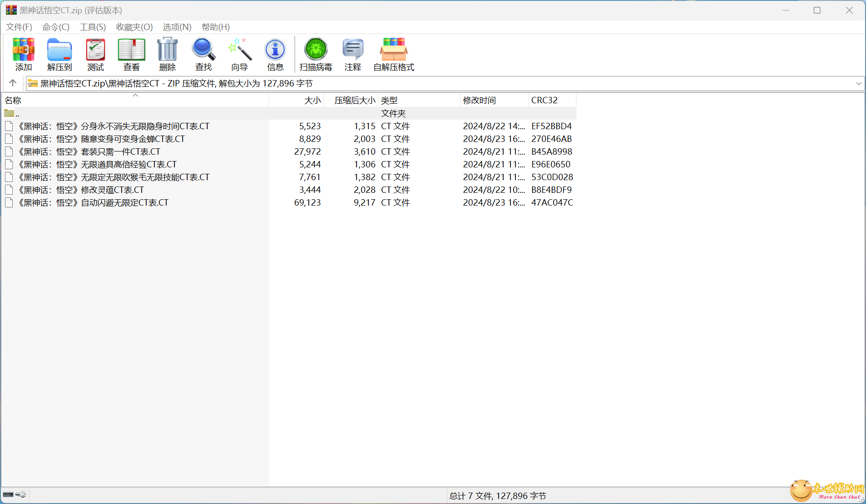Viewport: 866px width, 504px height.
Task: Click packed size value 3,610
Action: point(365,151)
